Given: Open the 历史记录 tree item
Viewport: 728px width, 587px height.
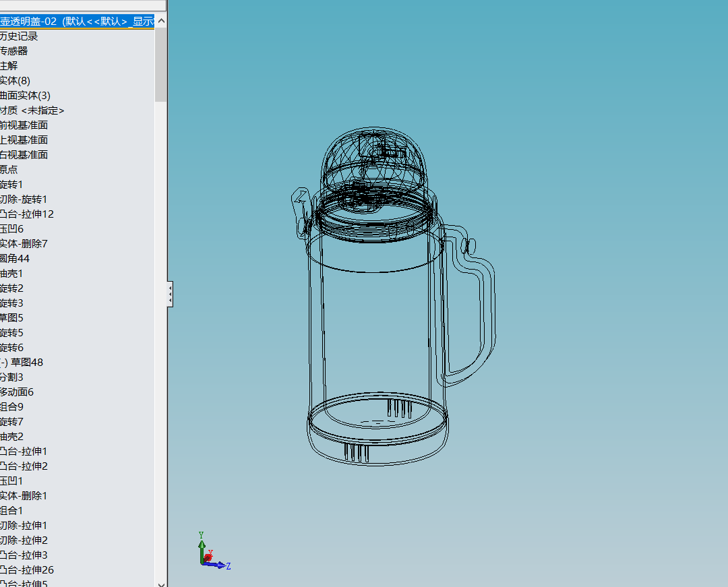Looking at the screenshot, I should coord(19,36).
